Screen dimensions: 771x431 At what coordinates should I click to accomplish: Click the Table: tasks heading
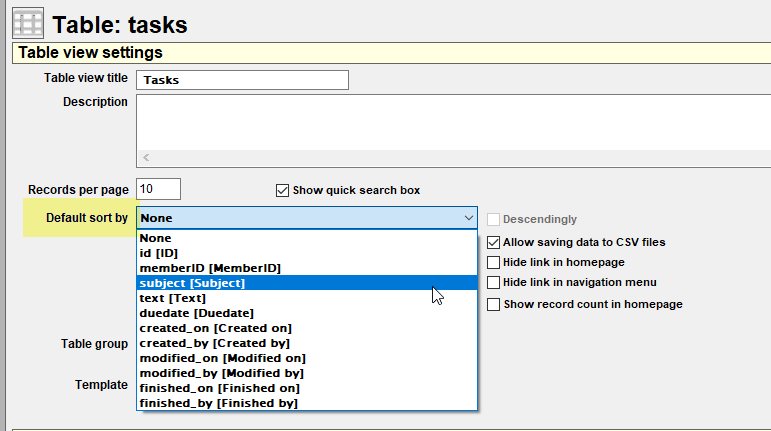coord(119,25)
